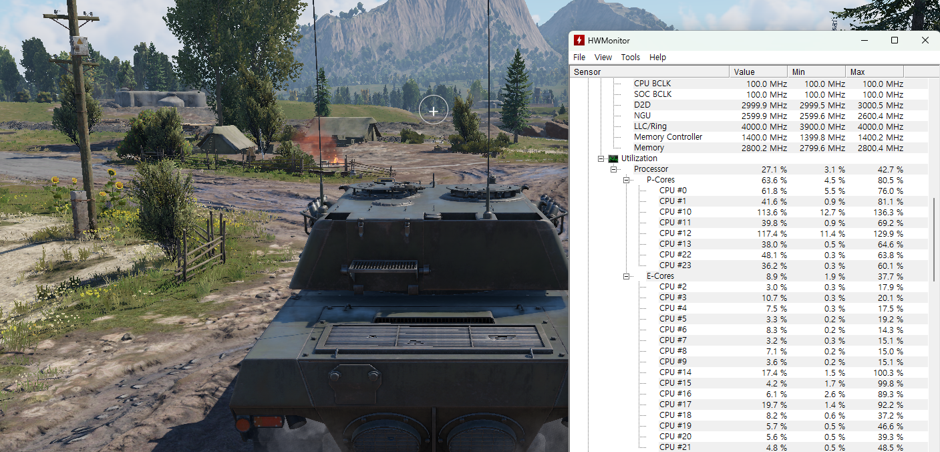The height and width of the screenshot is (452, 940).
Task: Open the File menu in HWMonitor
Action: (x=579, y=57)
